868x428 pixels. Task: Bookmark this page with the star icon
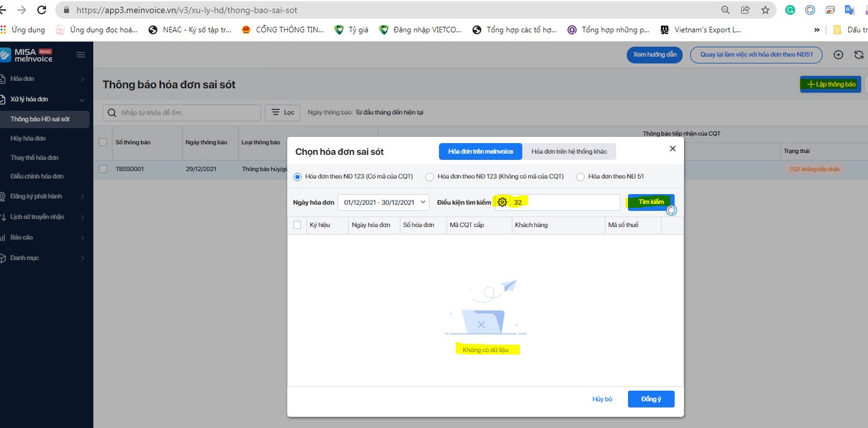(765, 10)
